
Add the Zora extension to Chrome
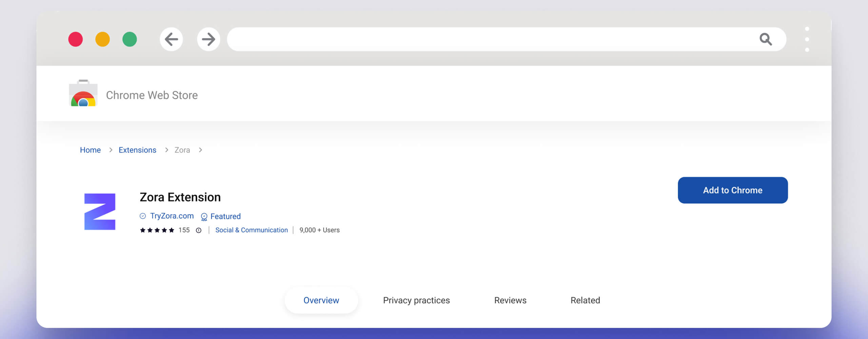pos(733,190)
